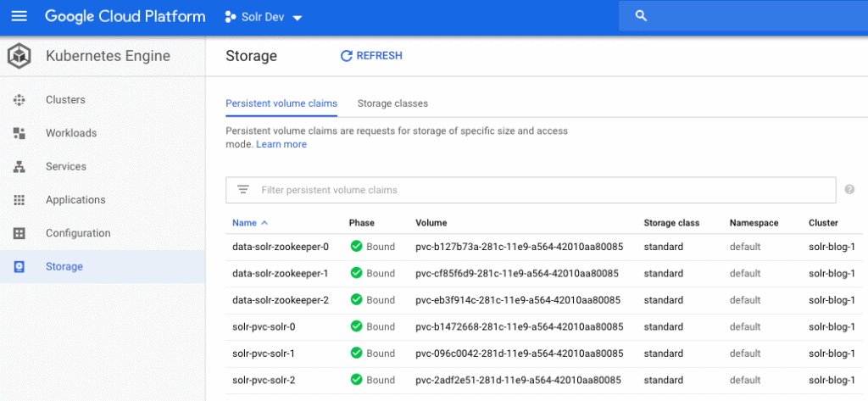Click the Storage sidebar icon
The height and width of the screenshot is (401, 868).
[19, 267]
